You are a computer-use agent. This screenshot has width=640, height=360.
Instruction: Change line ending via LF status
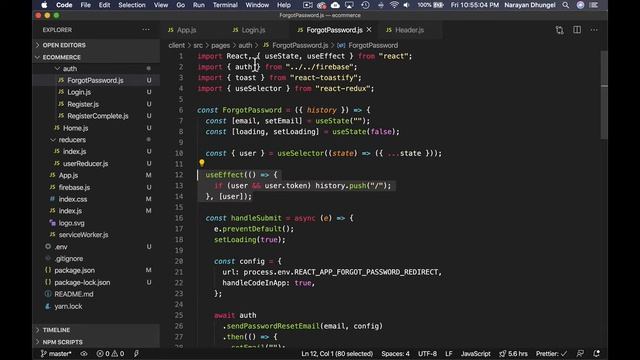449,353
